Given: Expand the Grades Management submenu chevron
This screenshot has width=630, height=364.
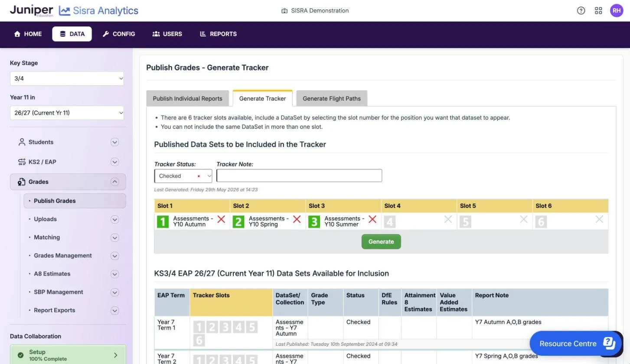Looking at the screenshot, I should pos(114,256).
